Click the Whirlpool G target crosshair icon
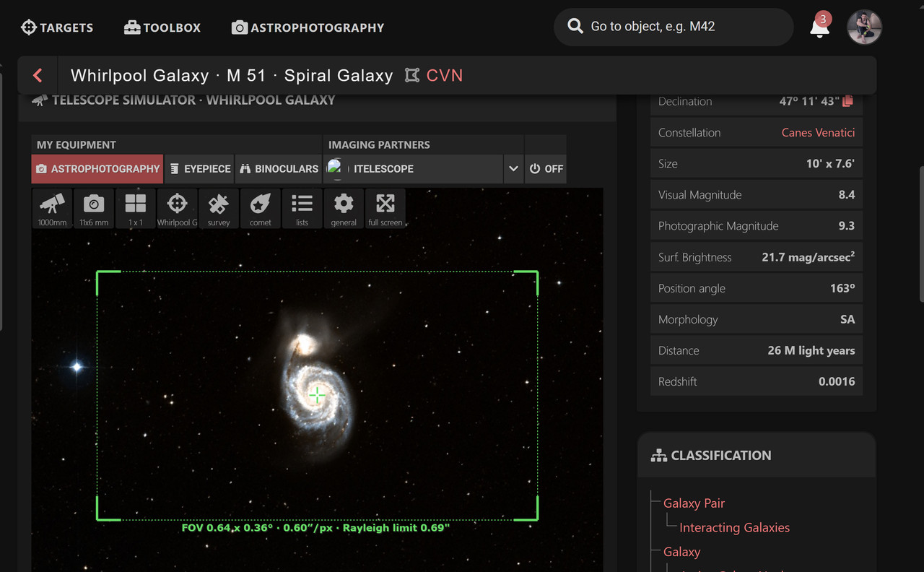Screen dimensions: 924x572 coord(177,208)
